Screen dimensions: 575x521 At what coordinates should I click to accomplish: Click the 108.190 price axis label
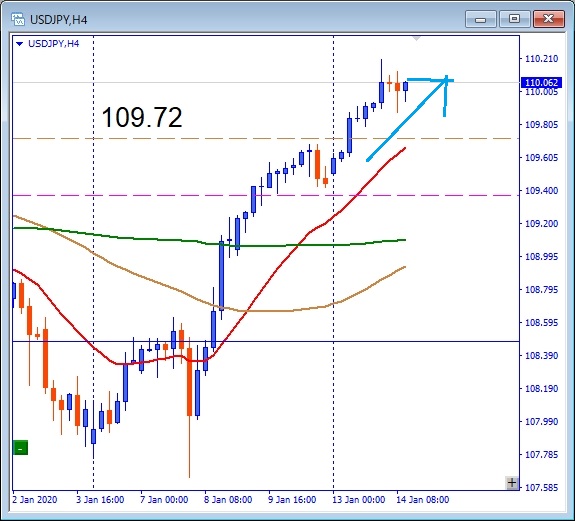(541, 389)
